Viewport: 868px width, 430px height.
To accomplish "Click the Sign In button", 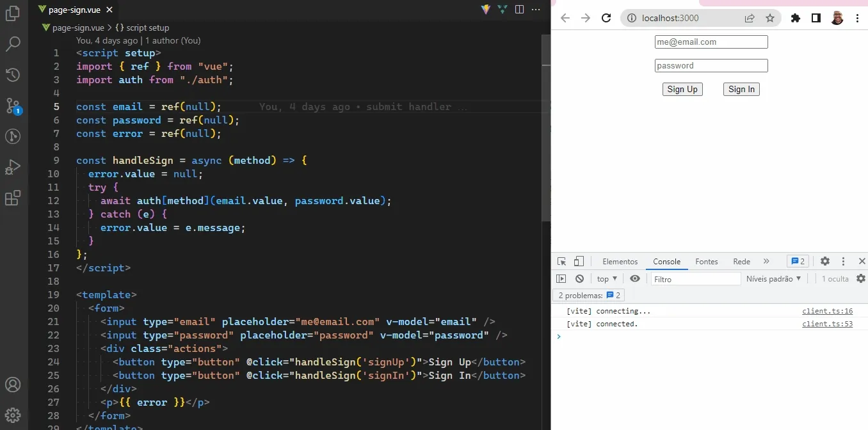I will [x=741, y=89].
